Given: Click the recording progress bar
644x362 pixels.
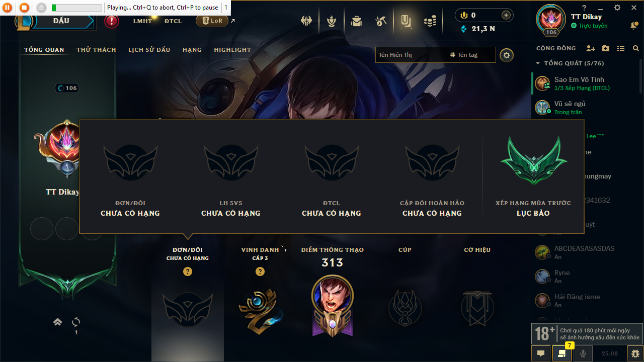Looking at the screenshot, I should click(x=77, y=8).
